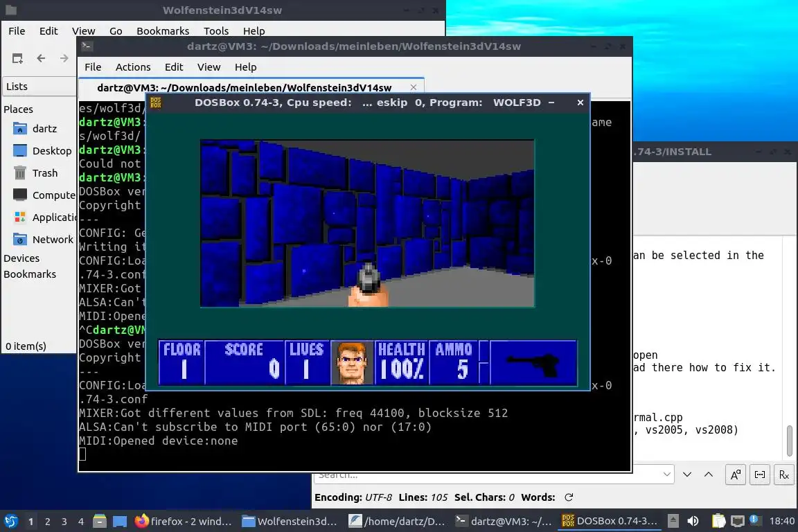Close the DOSBox window
Image resolution: width=798 pixels, height=532 pixels.
[580, 103]
